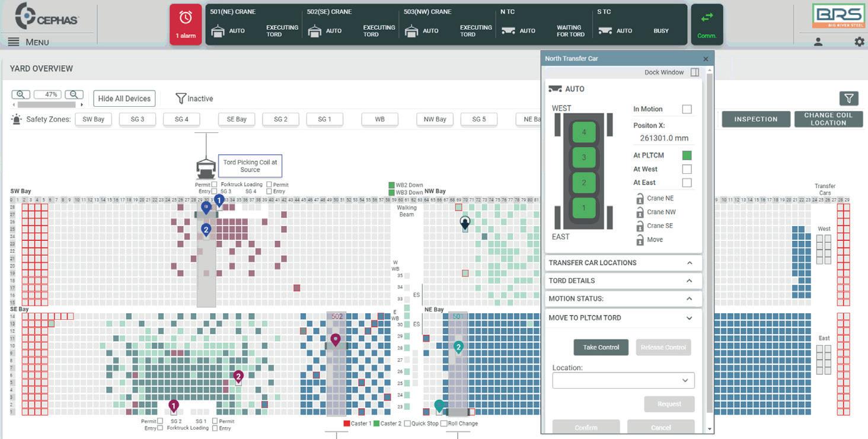Click the North Transfer Car panel scrollbar
868x439 pixels.
pyautogui.click(x=710, y=243)
